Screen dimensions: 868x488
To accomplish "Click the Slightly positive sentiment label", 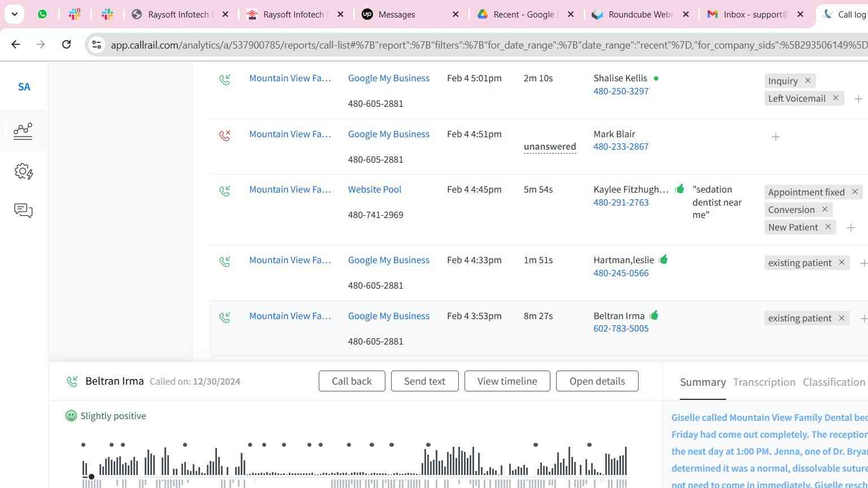I will (x=113, y=416).
